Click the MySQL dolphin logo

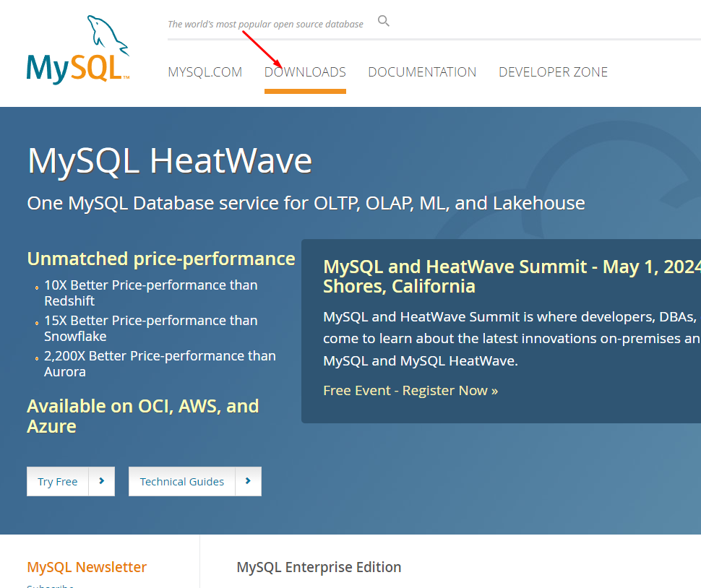pos(78,50)
